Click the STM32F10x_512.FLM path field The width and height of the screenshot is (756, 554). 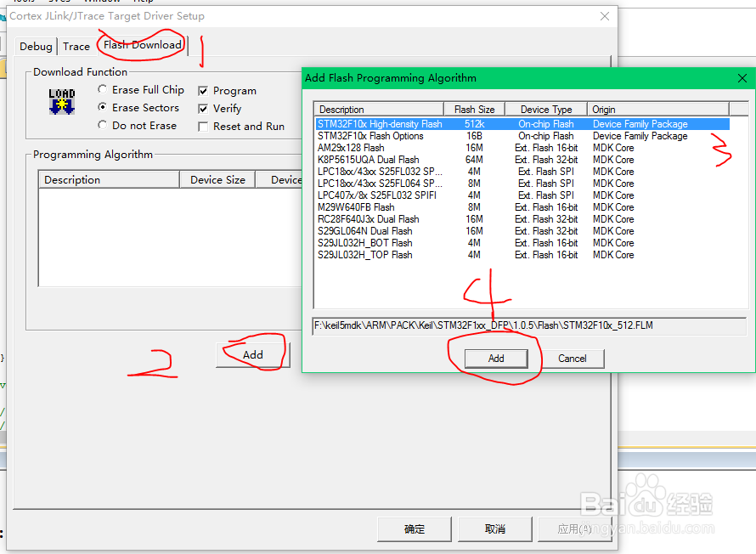coord(529,326)
